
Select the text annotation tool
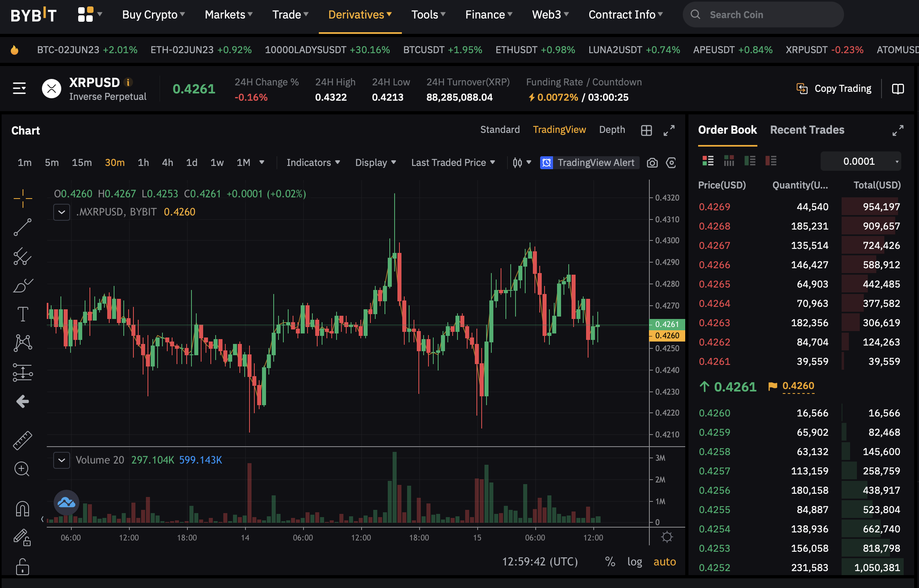tap(23, 314)
